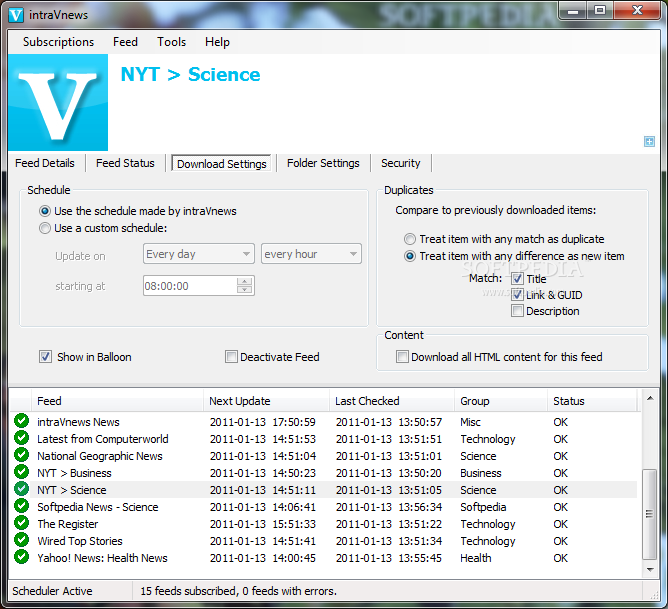This screenshot has width=668, height=609.
Task: Close the intraVnews window
Action: [x=637, y=11]
